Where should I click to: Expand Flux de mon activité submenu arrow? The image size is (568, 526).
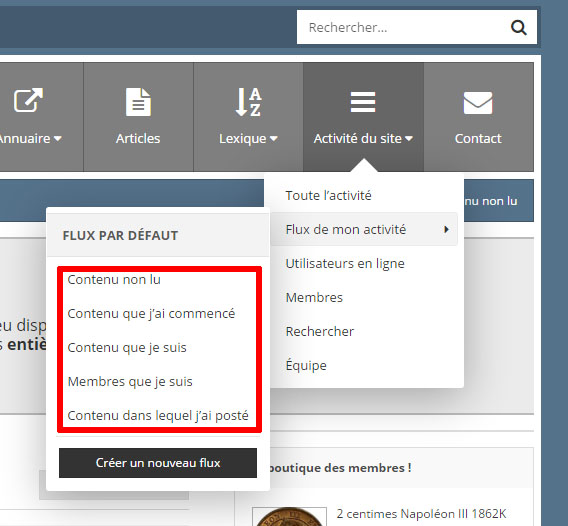coord(446,229)
